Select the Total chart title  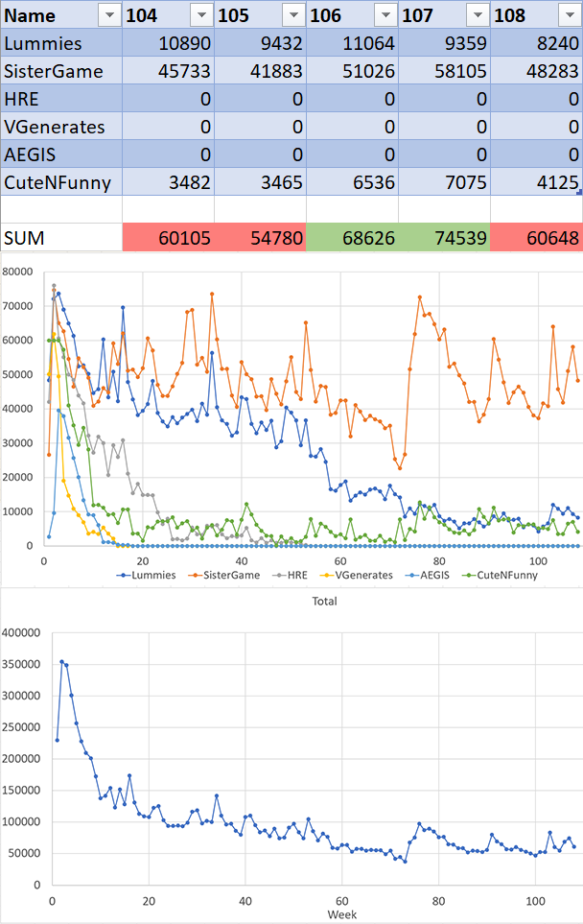[324, 601]
